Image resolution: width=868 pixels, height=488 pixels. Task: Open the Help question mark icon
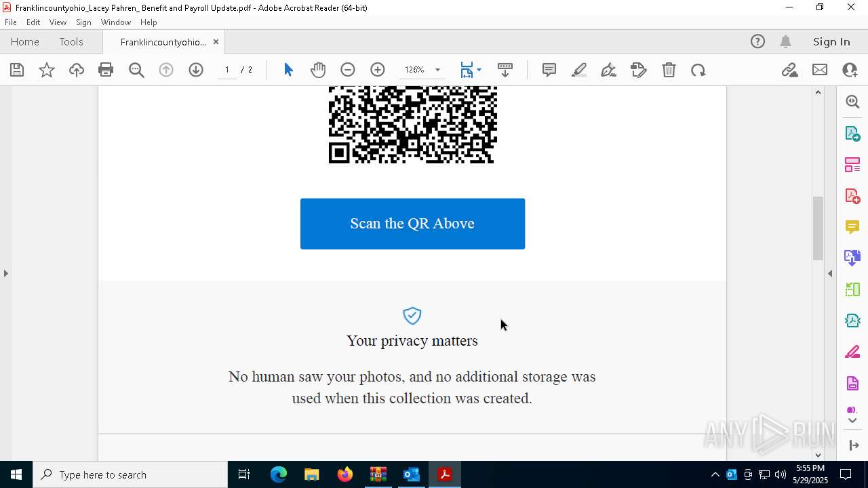(757, 41)
